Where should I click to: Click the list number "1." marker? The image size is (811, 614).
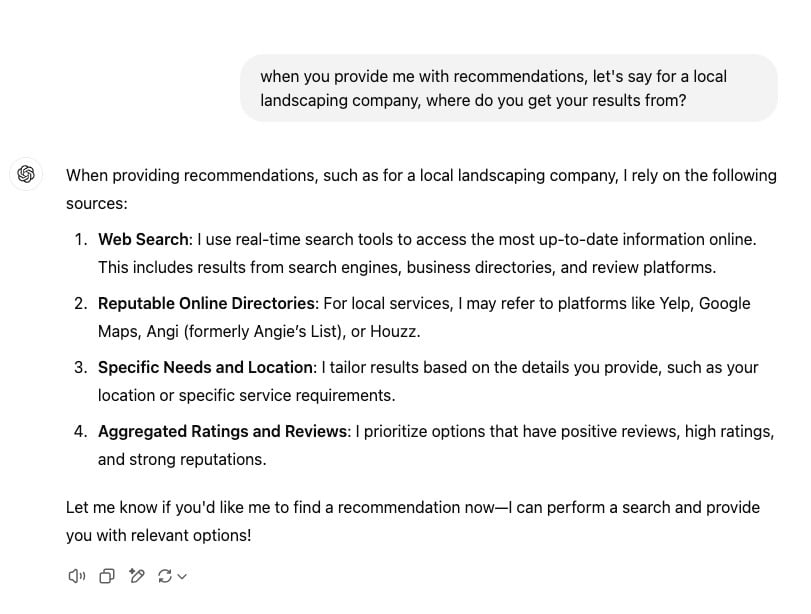[x=81, y=239]
